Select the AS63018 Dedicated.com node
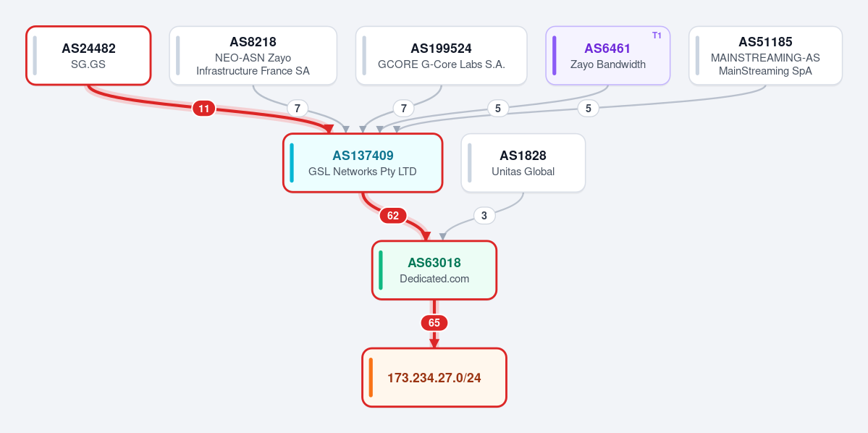The image size is (868, 433). tap(434, 270)
